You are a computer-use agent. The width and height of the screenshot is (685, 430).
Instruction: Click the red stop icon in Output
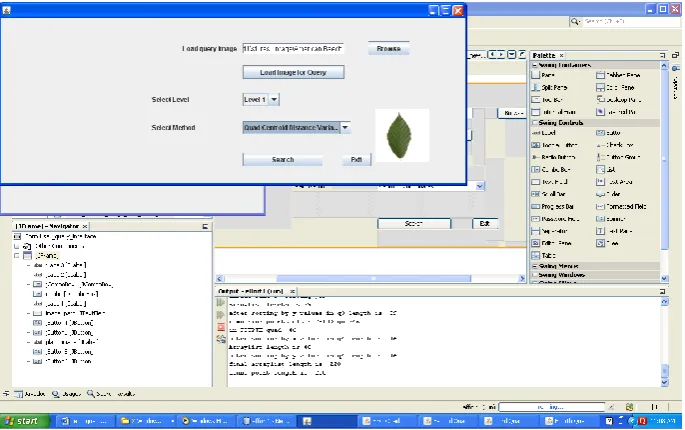221,327
